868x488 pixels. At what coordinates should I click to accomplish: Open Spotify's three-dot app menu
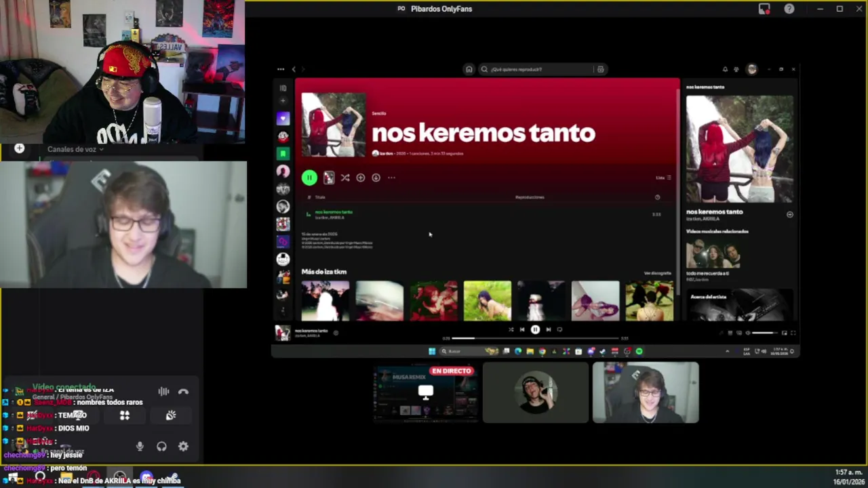pos(281,69)
